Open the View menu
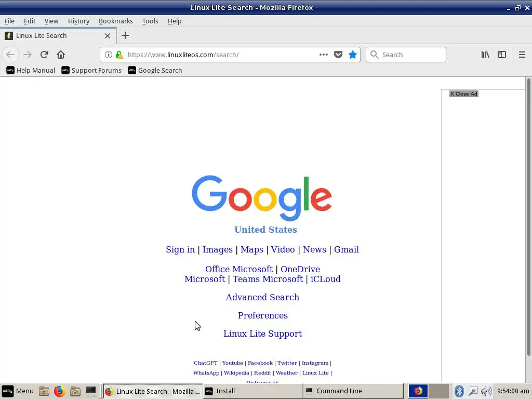Image resolution: width=532 pixels, height=399 pixels. 51,21
